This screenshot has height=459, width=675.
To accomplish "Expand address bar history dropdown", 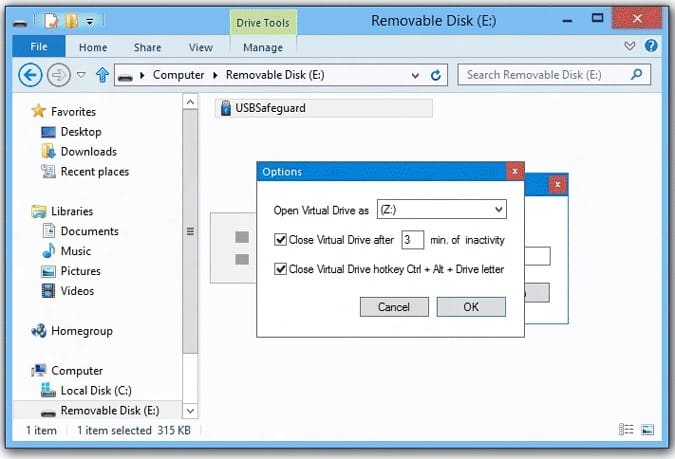I will (415, 76).
